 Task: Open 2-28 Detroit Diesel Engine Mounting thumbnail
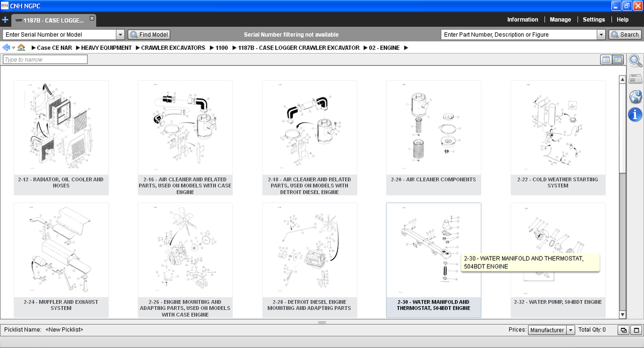309,260
